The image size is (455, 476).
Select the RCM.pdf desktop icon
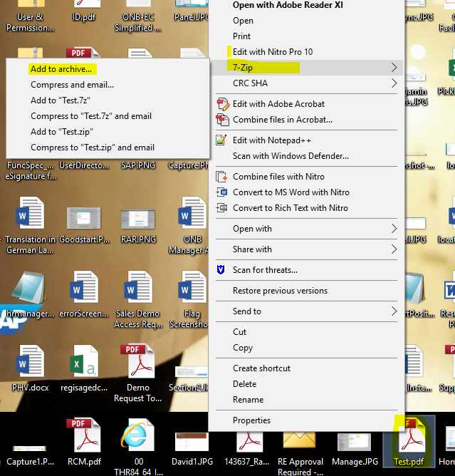point(84,435)
